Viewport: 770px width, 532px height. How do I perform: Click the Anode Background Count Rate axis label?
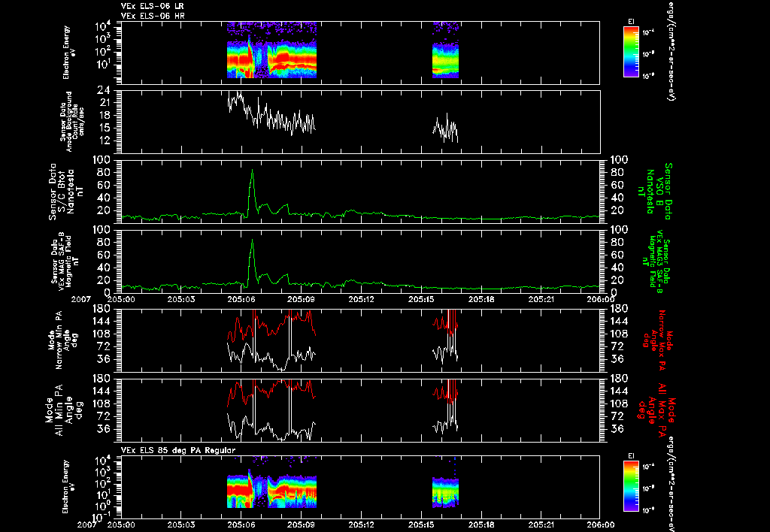coord(72,122)
